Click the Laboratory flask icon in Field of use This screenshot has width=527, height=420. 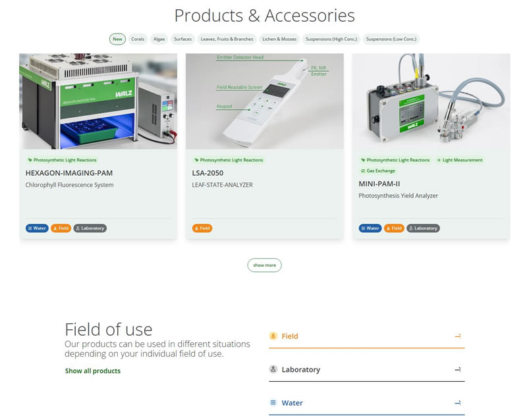coord(273,369)
